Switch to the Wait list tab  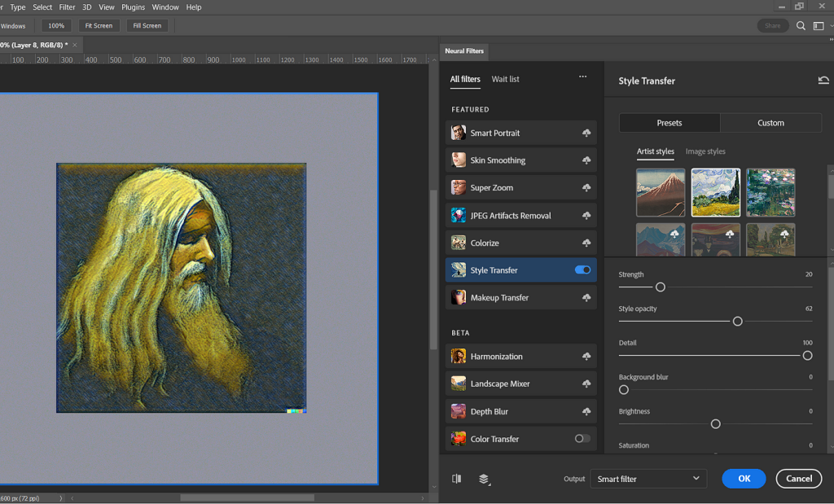(x=505, y=79)
